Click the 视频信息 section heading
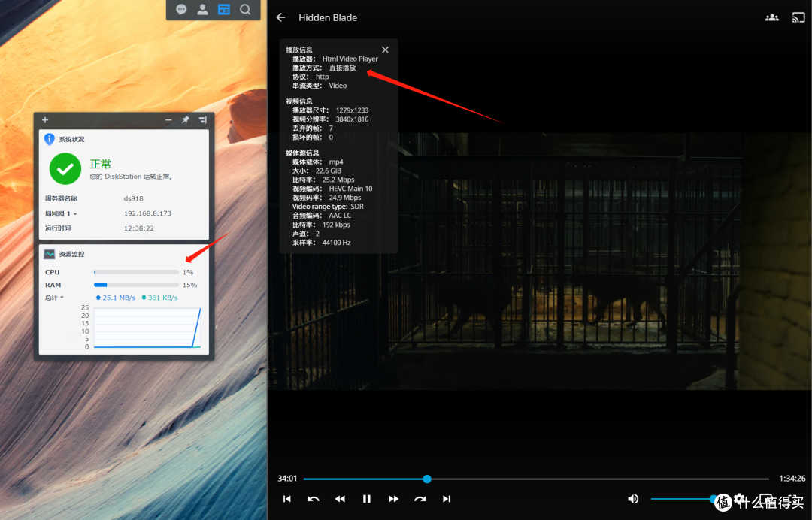The image size is (812, 520). [299, 101]
